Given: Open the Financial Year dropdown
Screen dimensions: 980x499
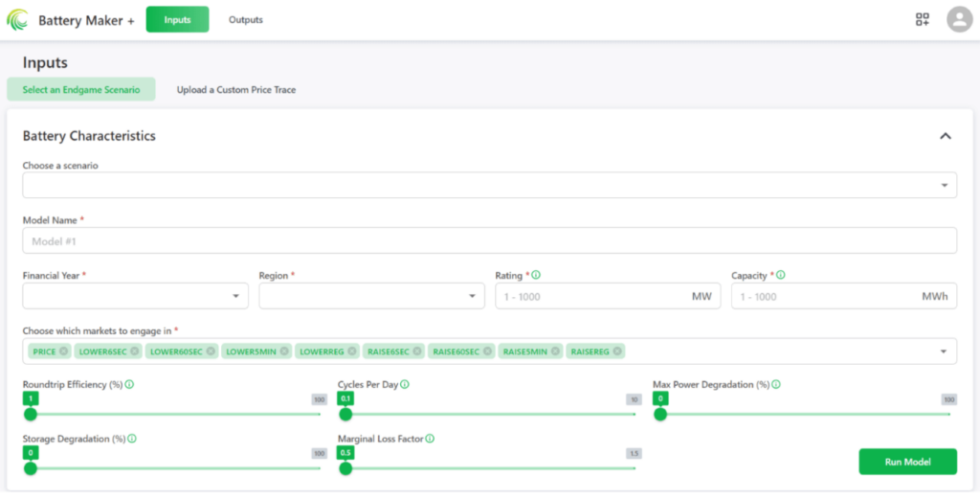Looking at the screenshot, I should pos(135,297).
